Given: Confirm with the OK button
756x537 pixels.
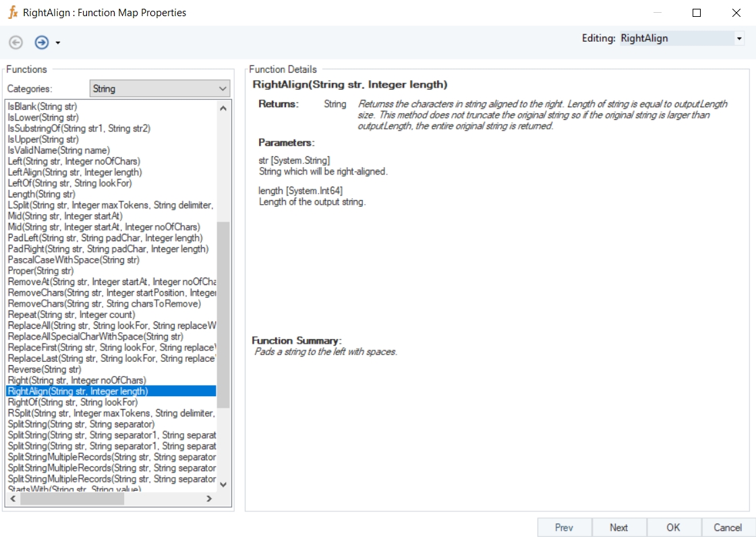Looking at the screenshot, I should (x=673, y=528).
